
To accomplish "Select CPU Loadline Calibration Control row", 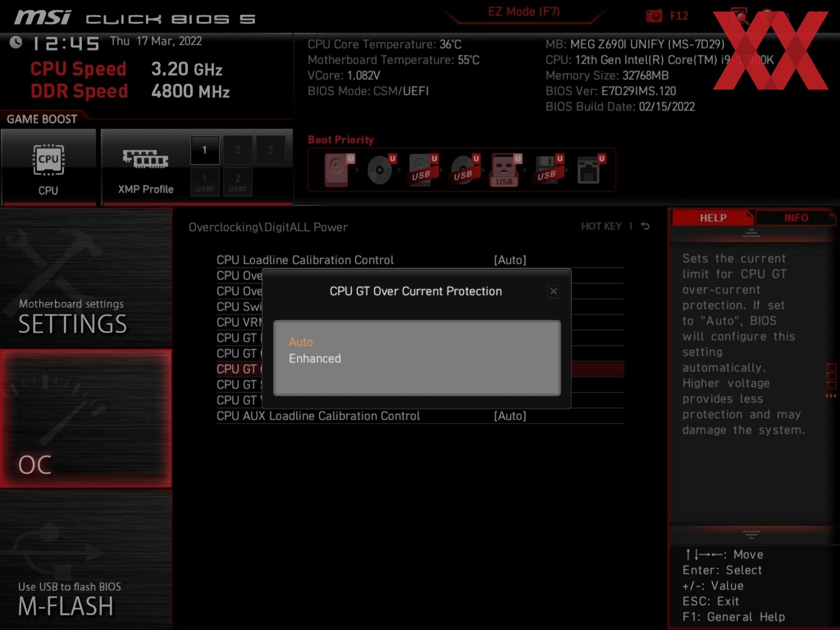I will click(420, 260).
